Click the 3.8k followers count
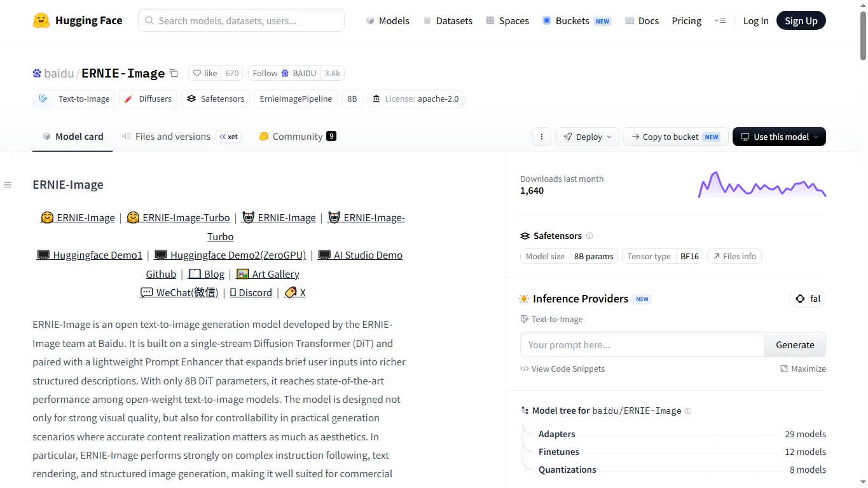The height and width of the screenshot is (488, 868). [x=333, y=73]
